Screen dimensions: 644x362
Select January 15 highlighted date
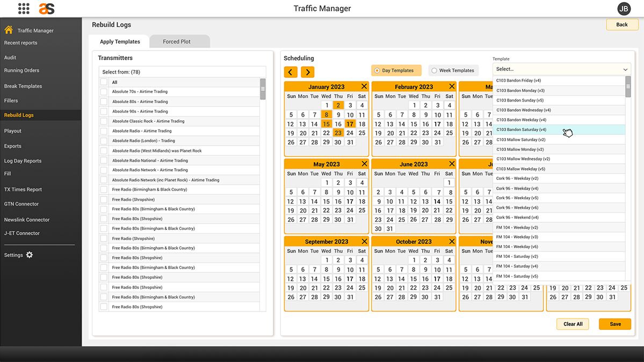coord(326,124)
